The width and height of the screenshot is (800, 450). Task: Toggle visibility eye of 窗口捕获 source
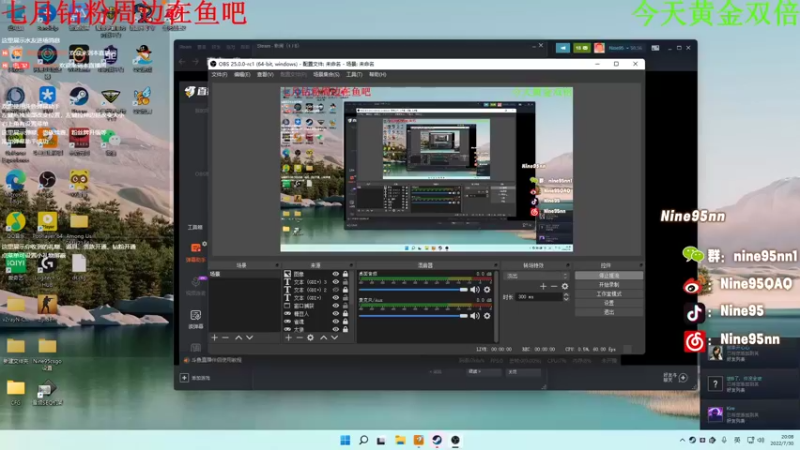coord(336,306)
